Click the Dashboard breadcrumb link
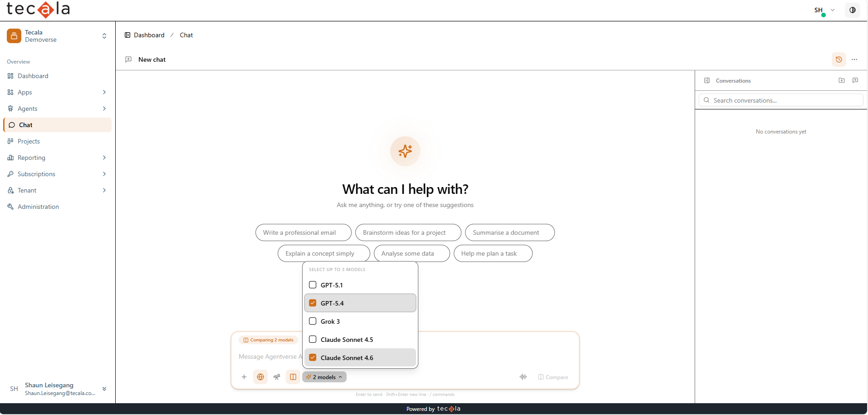868x415 pixels. pyautogui.click(x=149, y=35)
